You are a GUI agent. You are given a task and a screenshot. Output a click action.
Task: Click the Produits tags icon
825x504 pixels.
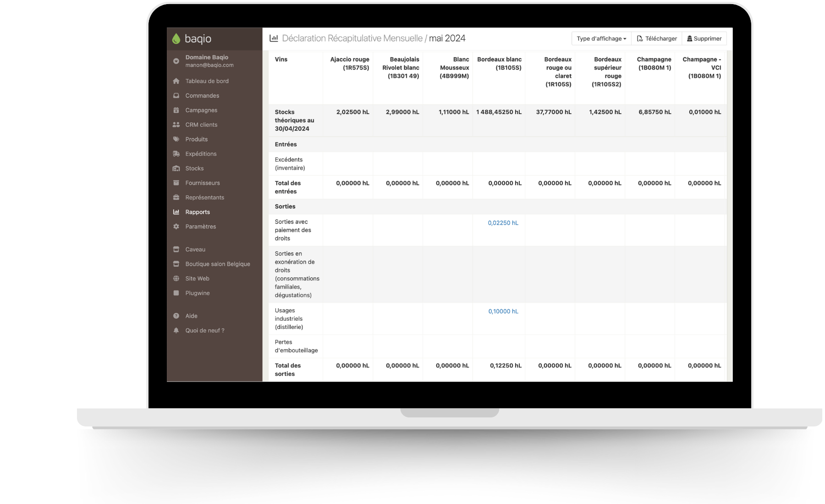pyautogui.click(x=176, y=139)
